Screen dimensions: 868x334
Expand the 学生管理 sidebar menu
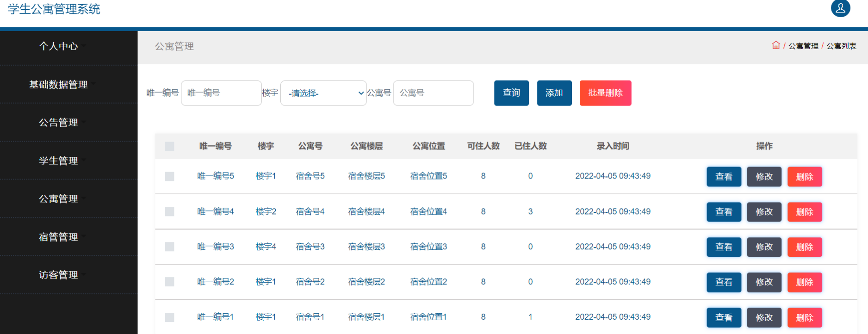tap(59, 161)
